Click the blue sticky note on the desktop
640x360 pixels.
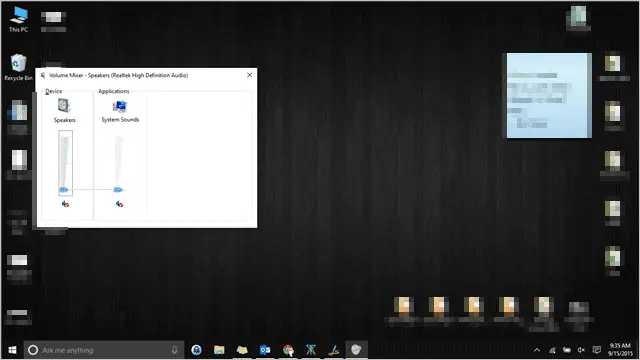pos(549,96)
